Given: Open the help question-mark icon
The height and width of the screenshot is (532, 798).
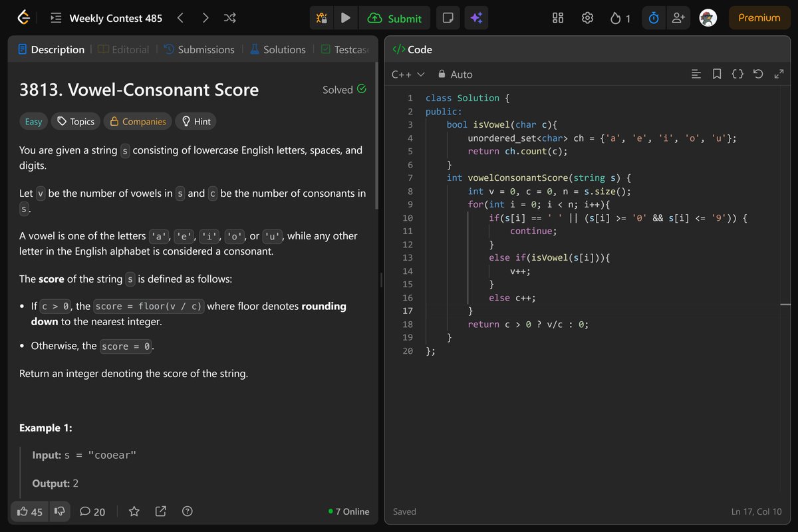Looking at the screenshot, I should 188,511.
